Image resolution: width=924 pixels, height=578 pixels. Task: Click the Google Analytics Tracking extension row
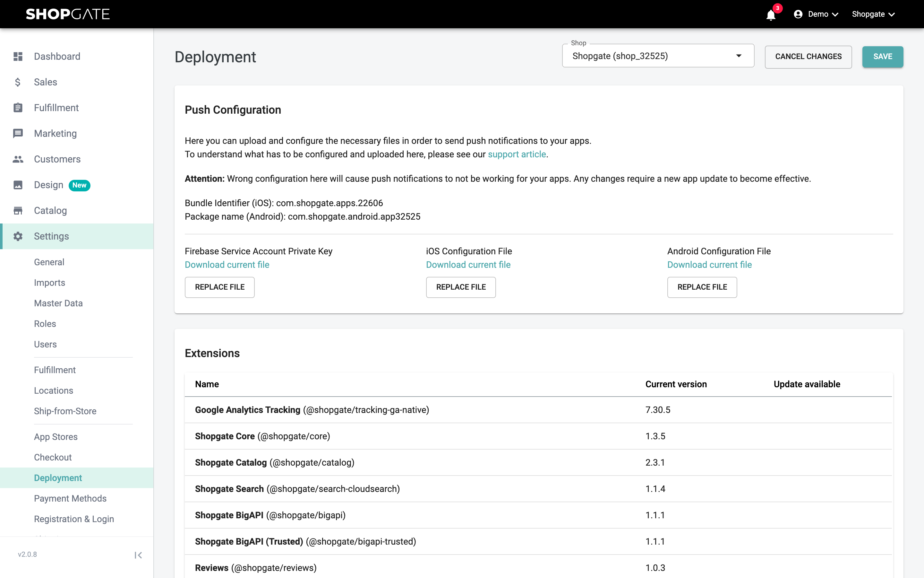pos(538,410)
